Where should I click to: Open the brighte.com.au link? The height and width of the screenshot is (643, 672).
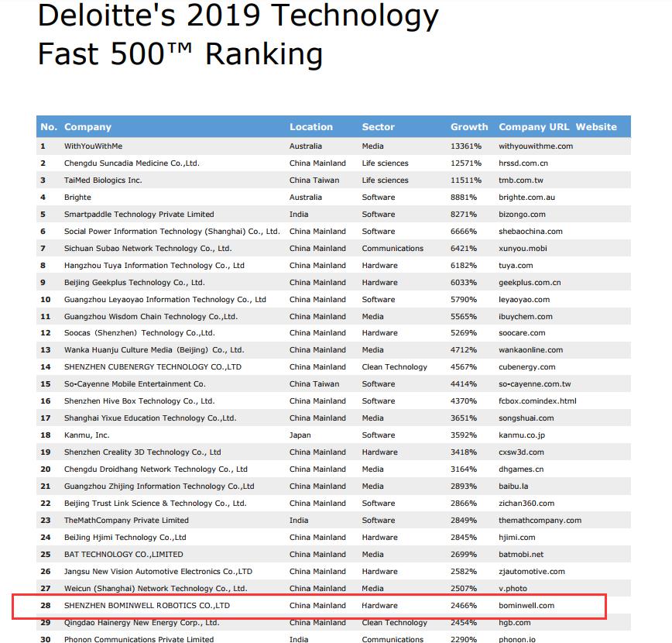click(526, 198)
